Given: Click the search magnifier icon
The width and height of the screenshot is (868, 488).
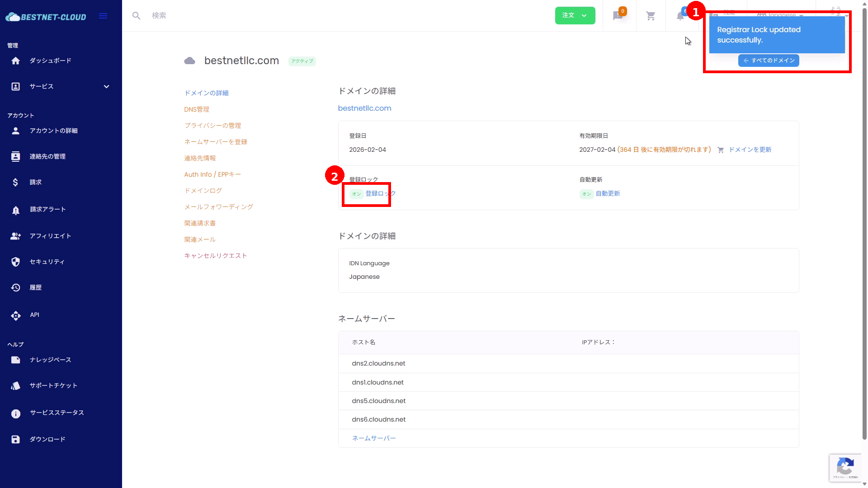Looking at the screenshot, I should (x=136, y=16).
